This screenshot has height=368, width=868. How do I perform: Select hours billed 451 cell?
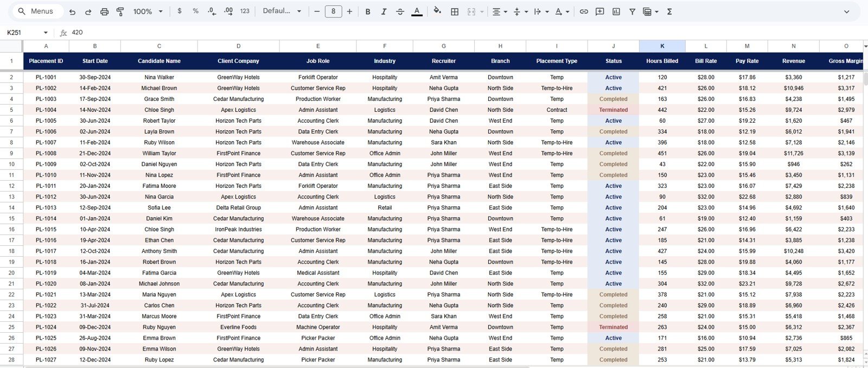tap(662, 153)
